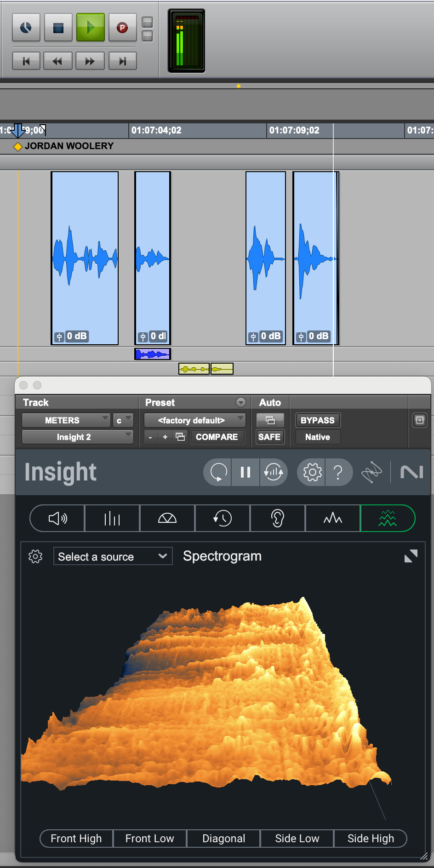Click timecode 01:07:04;02 in the ruler

(156, 130)
